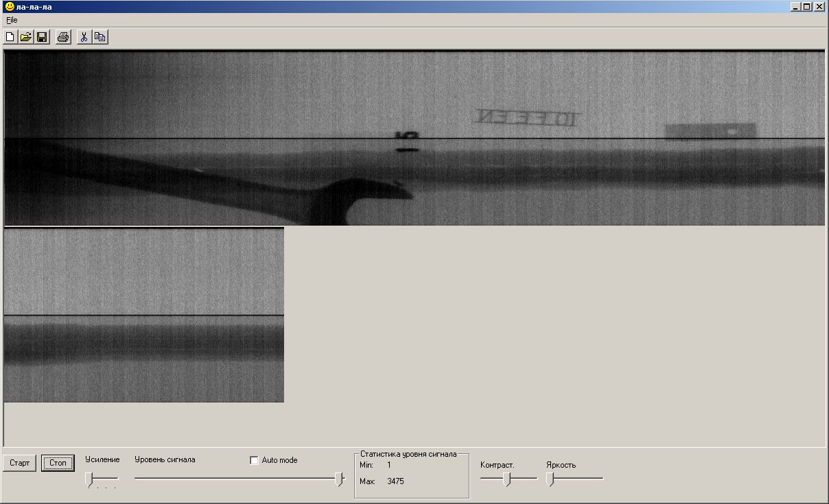Maximize the application window
The height and width of the screenshot is (504, 829).
point(806,7)
